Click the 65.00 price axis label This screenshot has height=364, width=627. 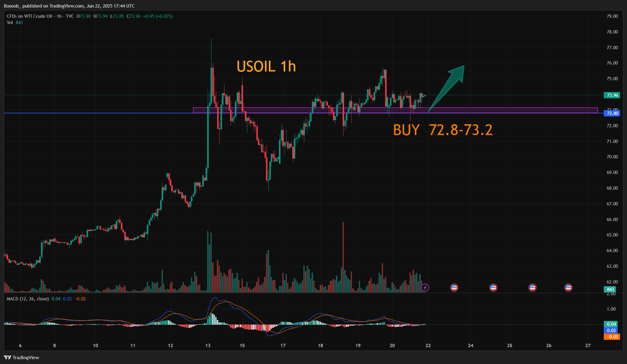pos(612,235)
